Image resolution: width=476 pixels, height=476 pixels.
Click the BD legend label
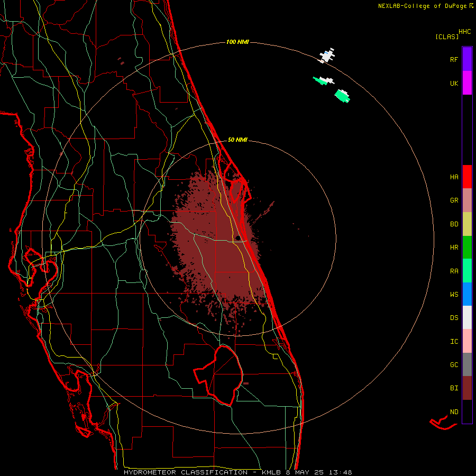pyautogui.click(x=454, y=224)
